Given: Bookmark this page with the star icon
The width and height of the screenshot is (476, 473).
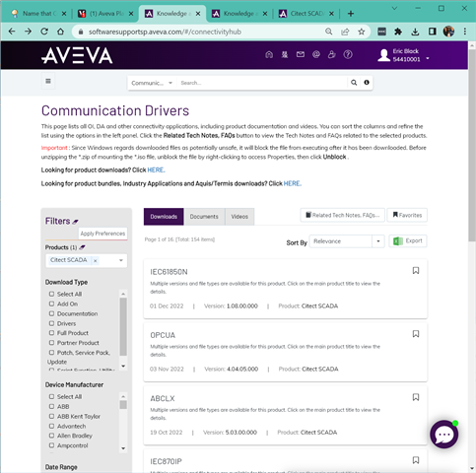Looking at the screenshot, I should (362, 32).
